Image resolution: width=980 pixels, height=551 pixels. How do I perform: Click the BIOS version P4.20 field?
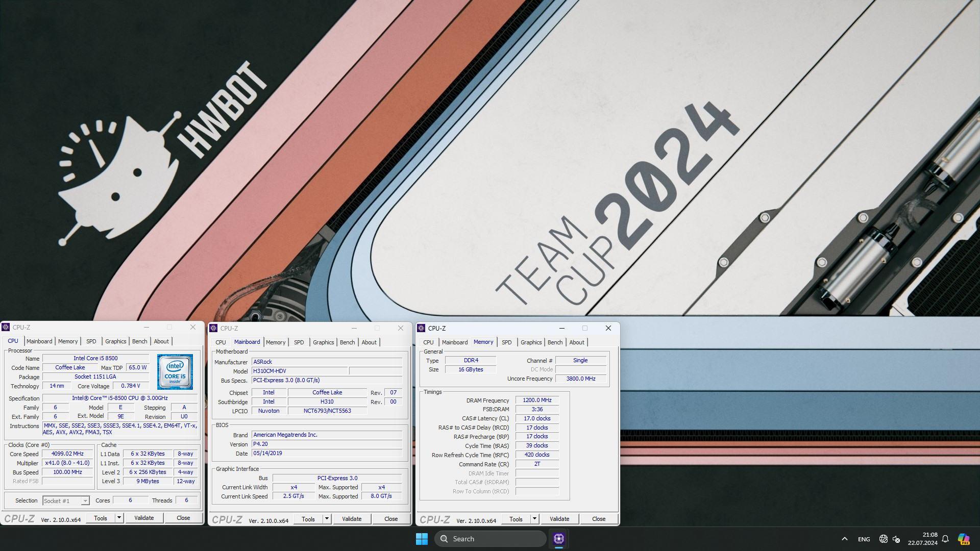[x=327, y=444]
